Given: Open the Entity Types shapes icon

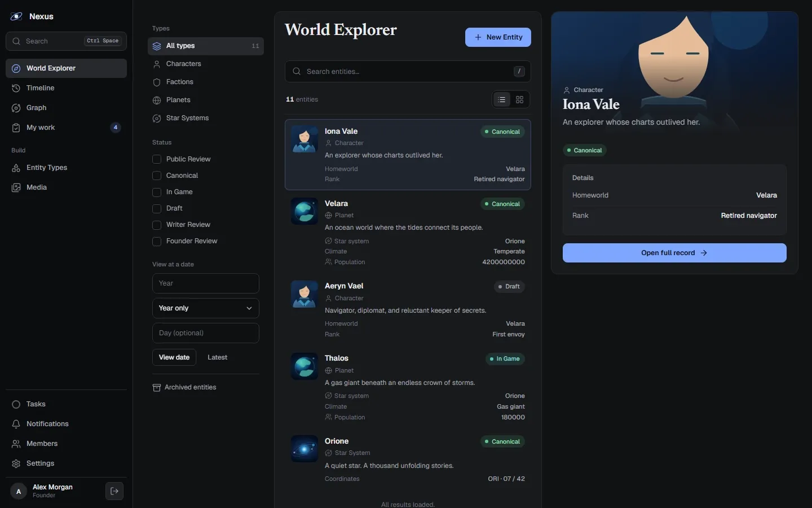Looking at the screenshot, I should (x=16, y=168).
